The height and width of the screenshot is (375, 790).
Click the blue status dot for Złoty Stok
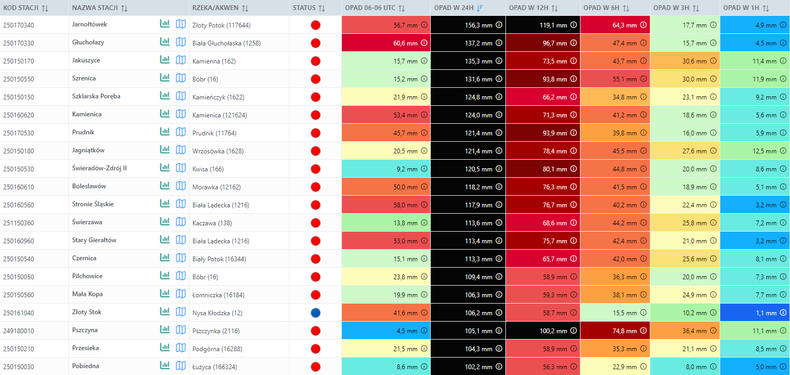click(x=315, y=313)
